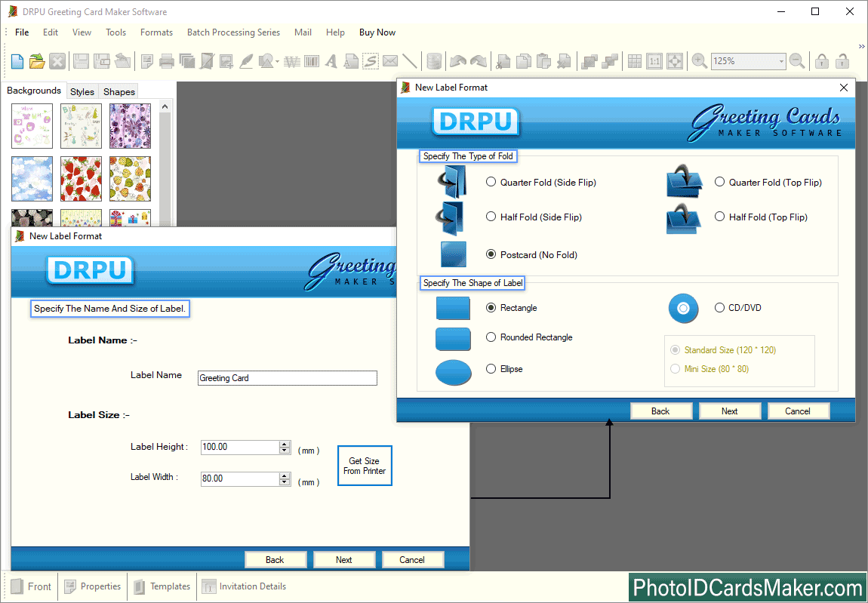The width and height of the screenshot is (868, 603).
Task: Click the zoom in magnifier icon
Action: pyautogui.click(x=699, y=61)
